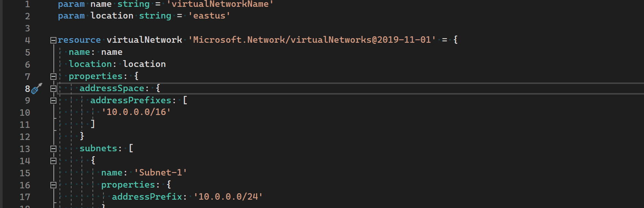Click the resource keyword on line 4
Image resolution: width=644 pixels, height=208 pixels.
click(79, 40)
